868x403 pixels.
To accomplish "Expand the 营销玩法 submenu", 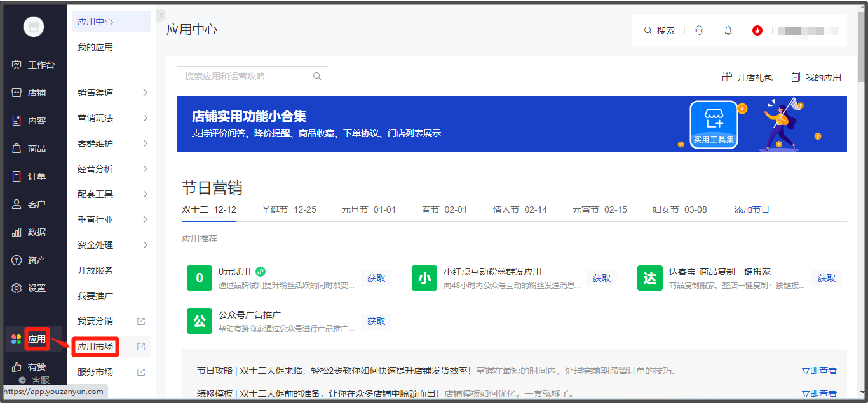I will tap(145, 118).
